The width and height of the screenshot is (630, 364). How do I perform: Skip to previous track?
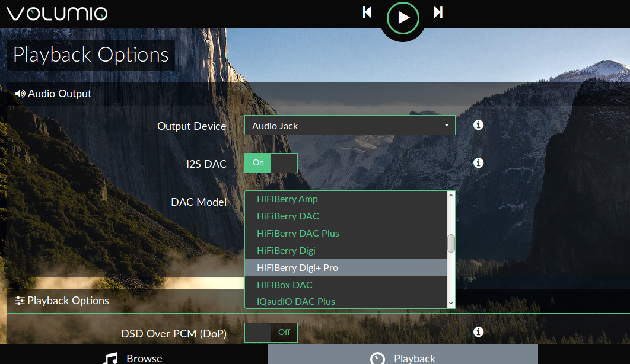[367, 12]
